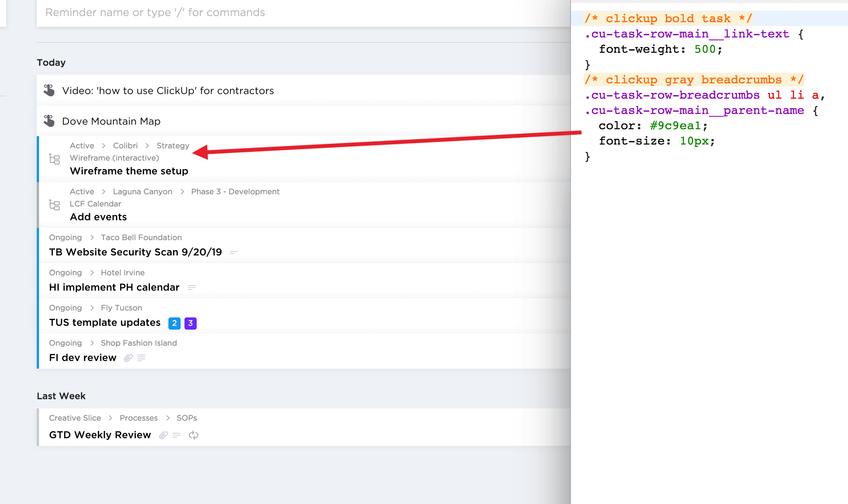This screenshot has width=848, height=504.
Task: Click parent task Wireframe (interactive)
Action: (x=114, y=158)
